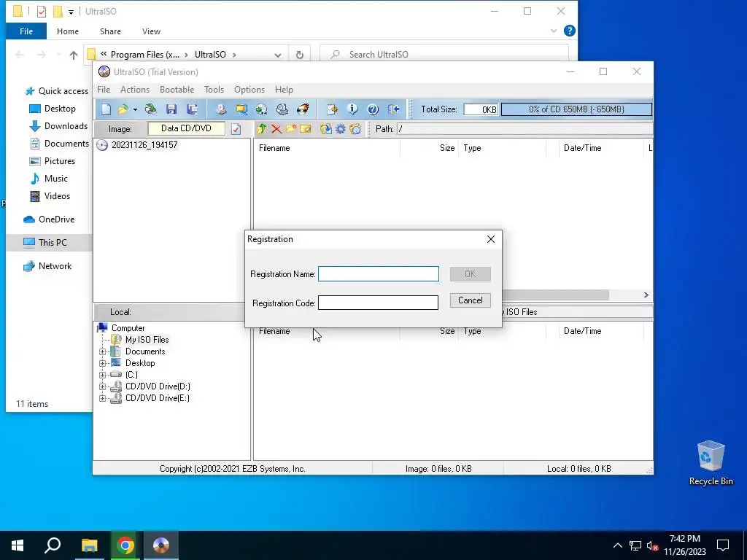Click the green Up folder arrow icon
The image size is (747, 560).
(262, 129)
